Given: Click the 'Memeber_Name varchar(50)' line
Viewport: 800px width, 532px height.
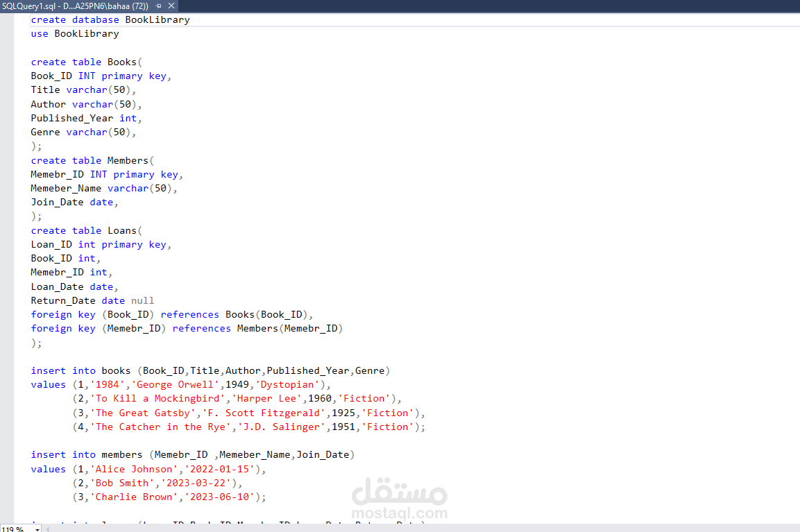Looking at the screenshot, I should (104, 188).
